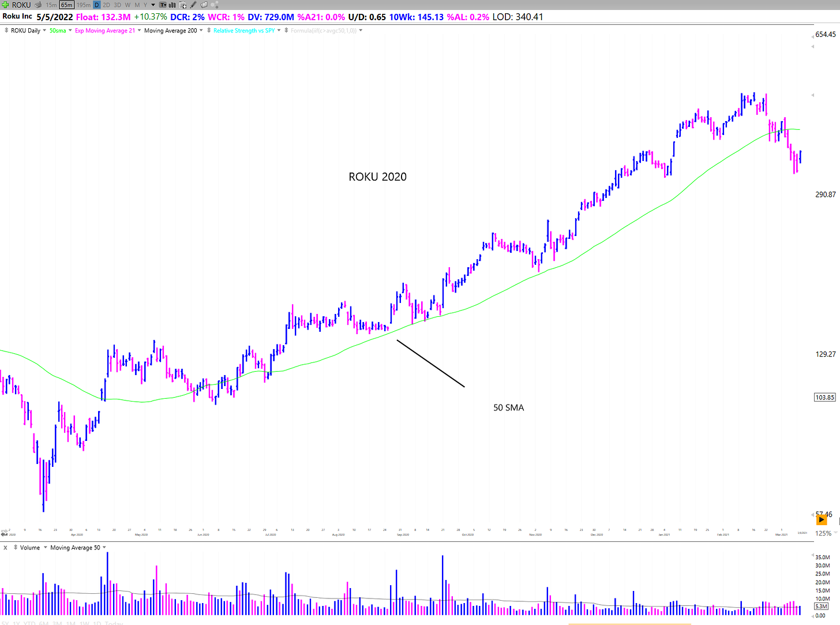This screenshot has width=840, height=625.
Task: Click the DCR: 2% header value
Action: point(187,17)
